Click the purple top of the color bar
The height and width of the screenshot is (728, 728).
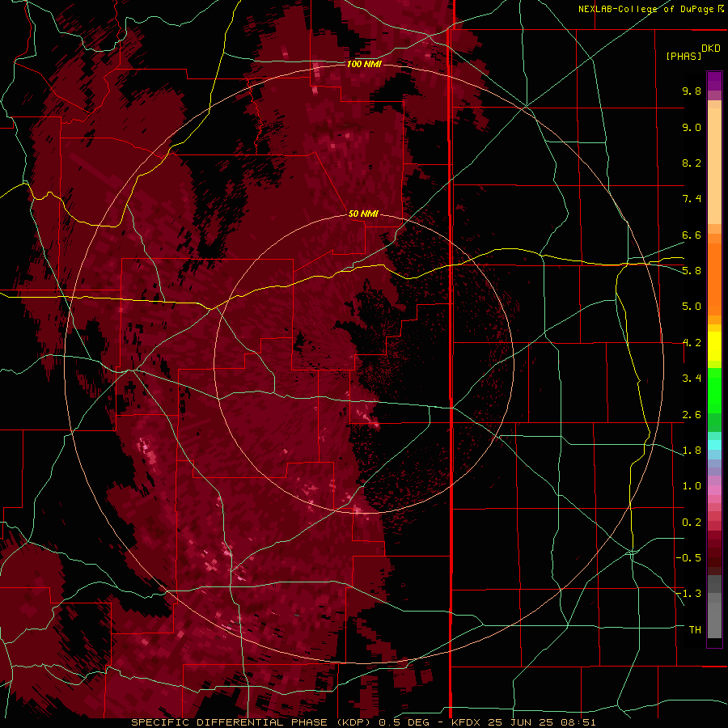coord(714,81)
